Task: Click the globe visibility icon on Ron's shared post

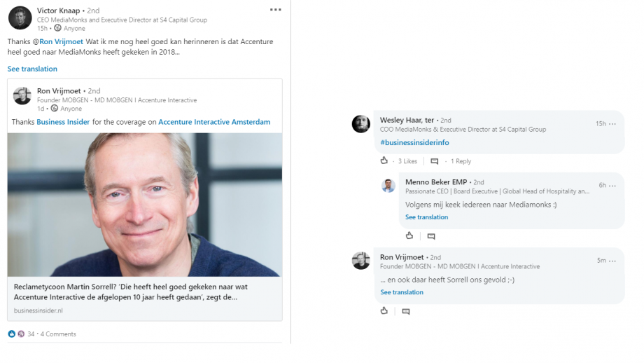Action: [x=54, y=108]
